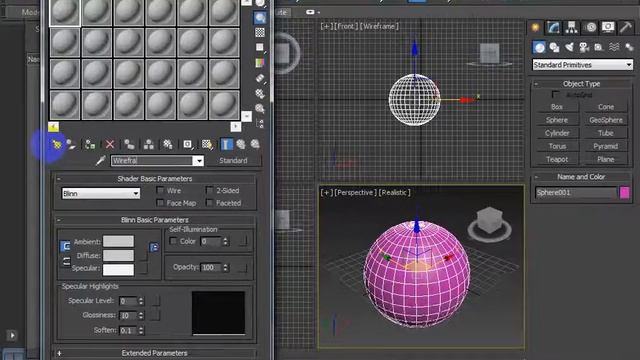Click the Ambient color swatch
Screen dimensions: 640x360
[118, 241]
